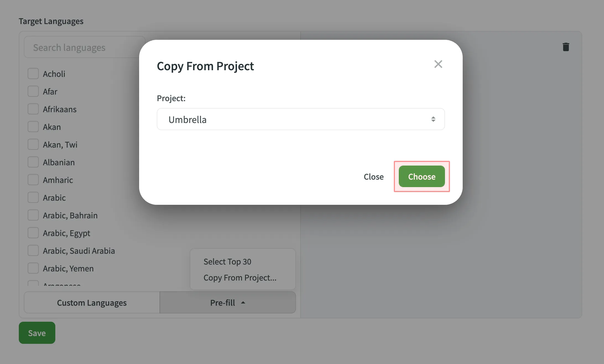Click the search languages input field
Image resolution: width=604 pixels, height=364 pixels.
[83, 47]
